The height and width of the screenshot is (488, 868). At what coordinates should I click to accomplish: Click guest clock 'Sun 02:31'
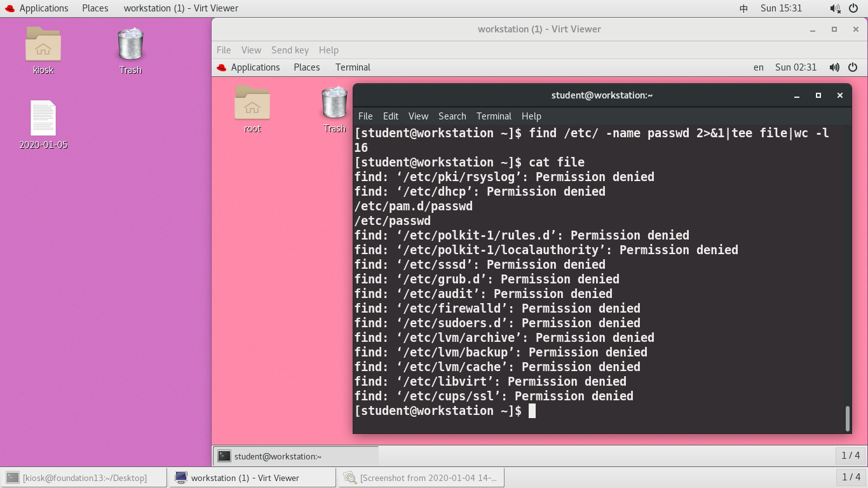pyautogui.click(x=796, y=67)
